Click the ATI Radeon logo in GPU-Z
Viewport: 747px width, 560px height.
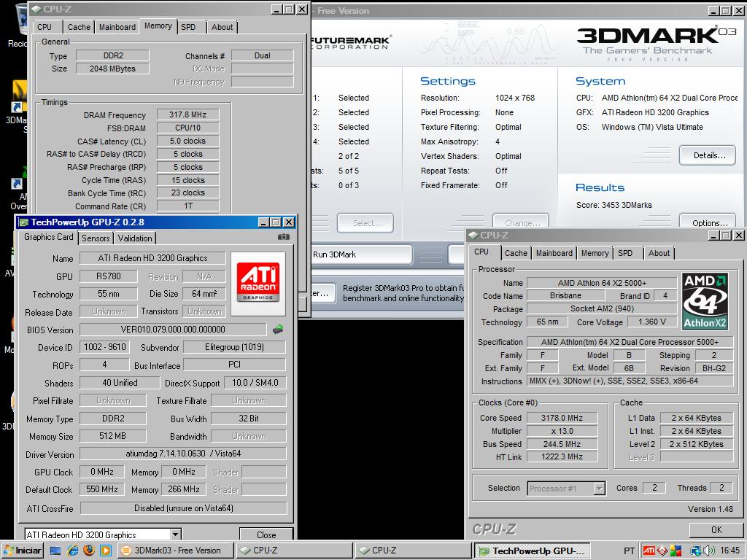[258, 284]
